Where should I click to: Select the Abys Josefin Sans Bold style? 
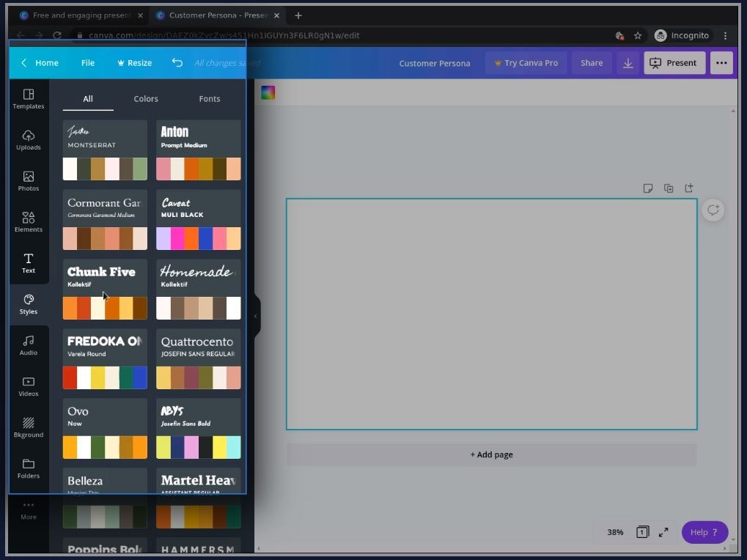pos(199,428)
